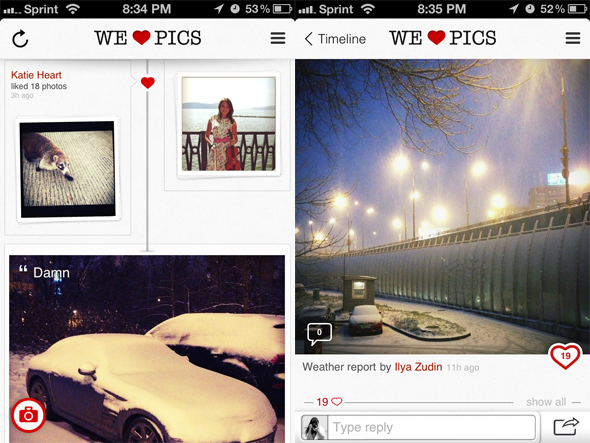Tap the red camera button
The width and height of the screenshot is (590, 443).
(x=28, y=415)
